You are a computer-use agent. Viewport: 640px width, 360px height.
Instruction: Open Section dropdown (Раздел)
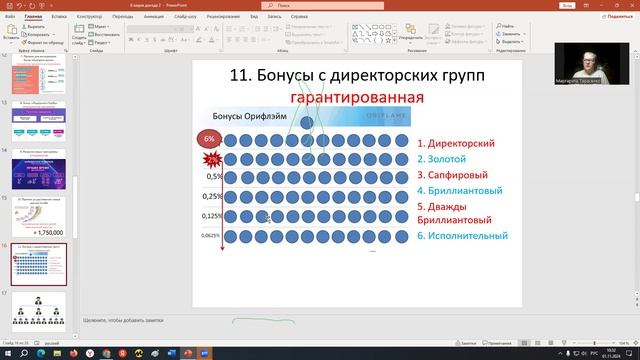[x=99, y=42]
